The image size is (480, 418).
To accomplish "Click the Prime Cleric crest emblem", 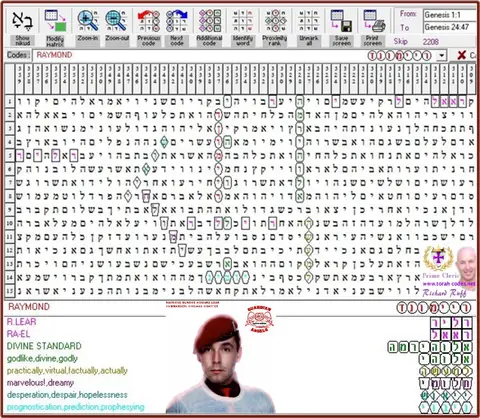I will pyautogui.click(x=438, y=259).
